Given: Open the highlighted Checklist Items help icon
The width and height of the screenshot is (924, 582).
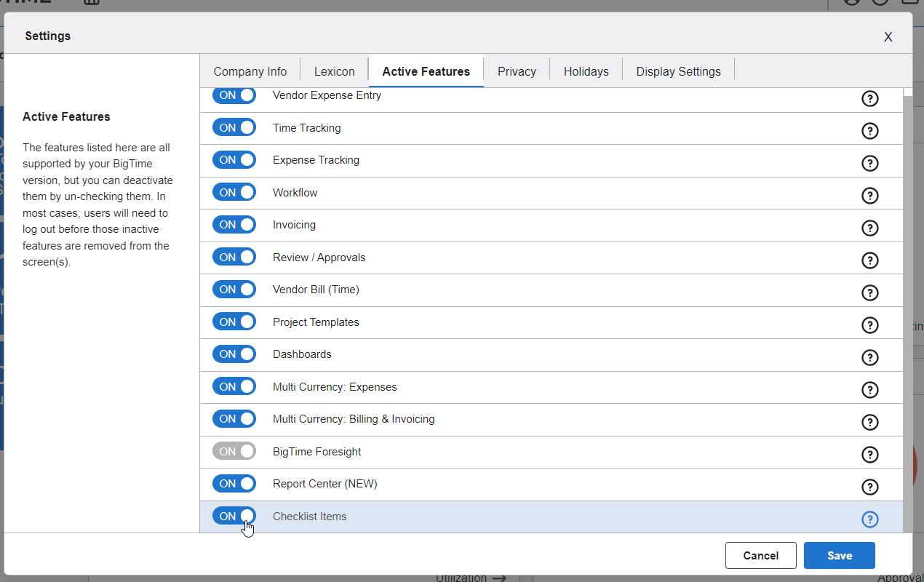Looking at the screenshot, I should click(x=870, y=519).
